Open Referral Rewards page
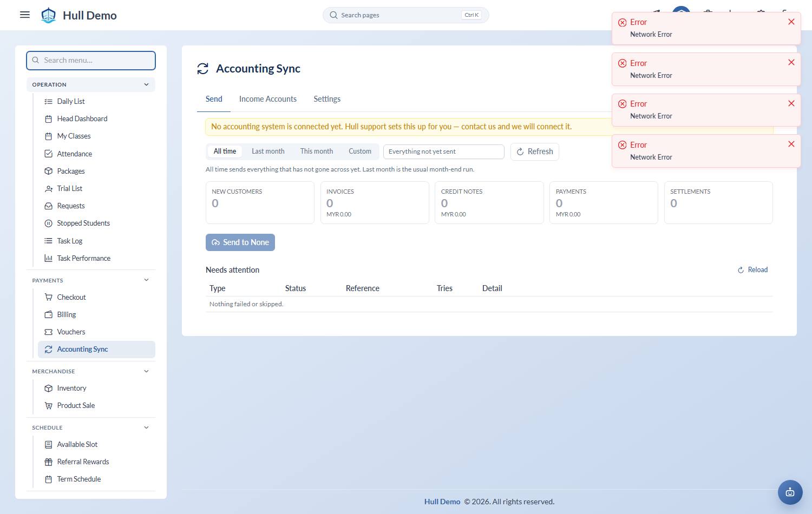The width and height of the screenshot is (812, 514). tap(96, 462)
